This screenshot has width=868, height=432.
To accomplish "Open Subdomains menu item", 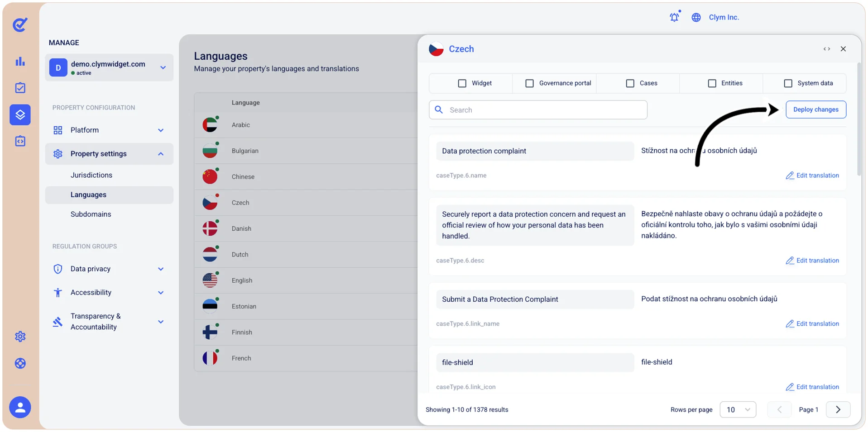I will 91,214.
